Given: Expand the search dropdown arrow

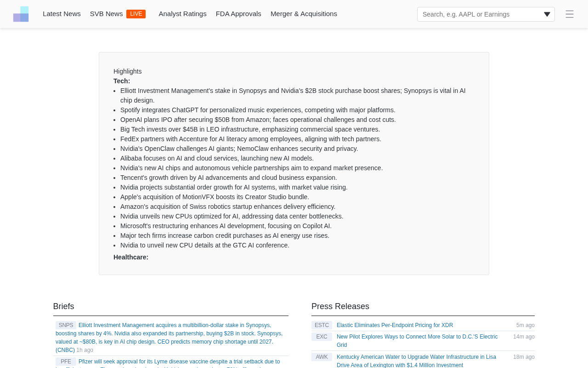Looking at the screenshot, I should point(547,14).
